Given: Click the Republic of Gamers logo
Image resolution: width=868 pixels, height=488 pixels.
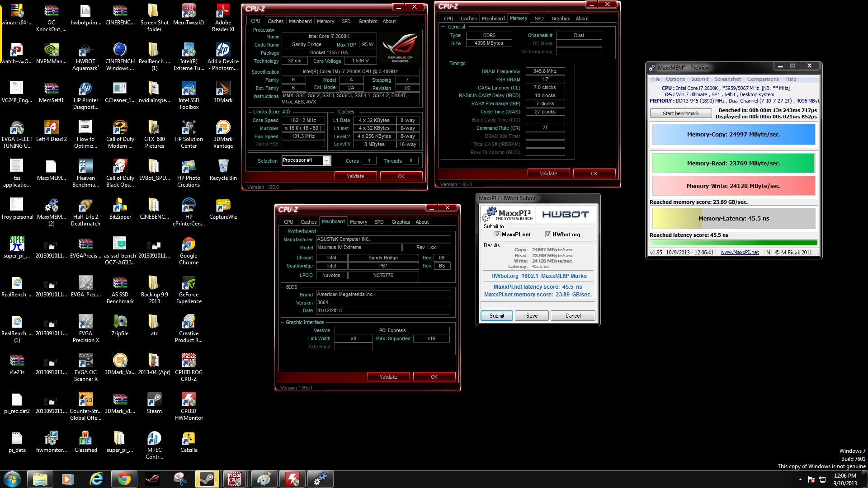Looking at the screenshot, I should pyautogui.click(x=400, y=47).
